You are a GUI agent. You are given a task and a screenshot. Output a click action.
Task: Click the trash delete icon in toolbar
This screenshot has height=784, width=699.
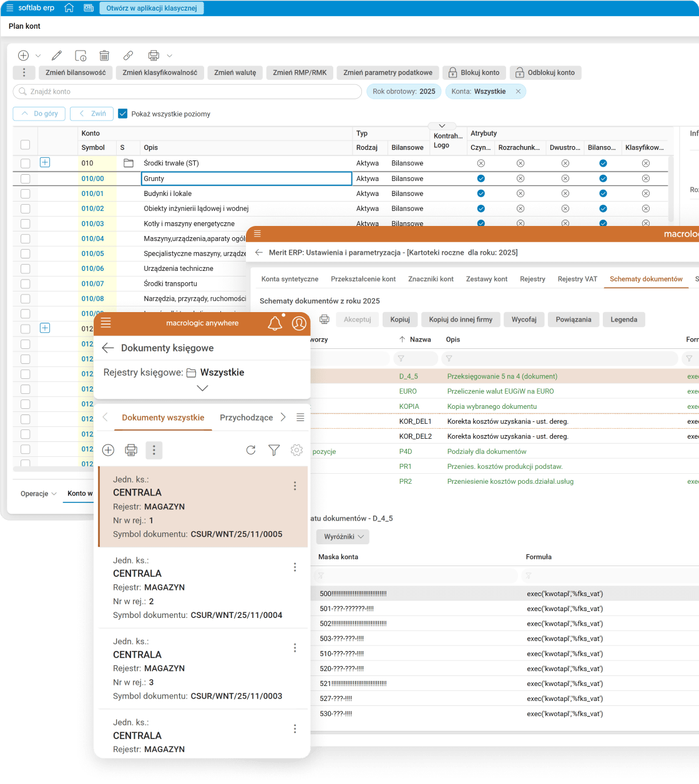tap(104, 56)
